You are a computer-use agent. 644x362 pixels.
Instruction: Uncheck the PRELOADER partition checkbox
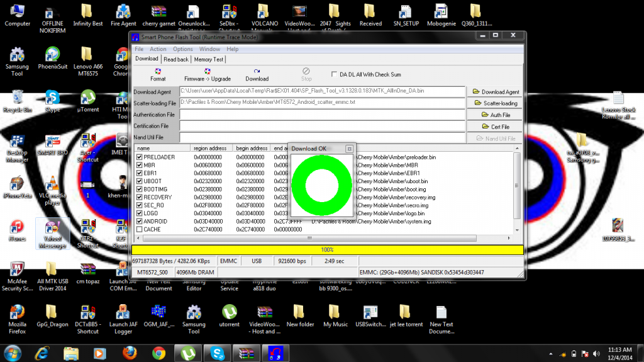pos(140,157)
